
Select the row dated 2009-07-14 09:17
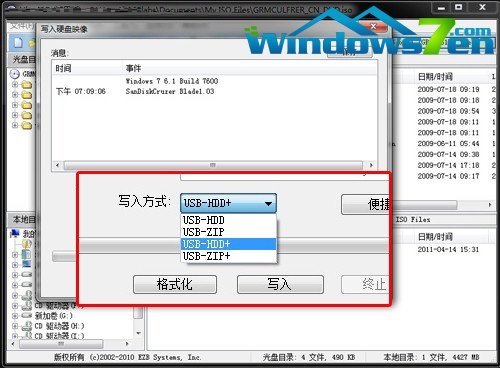[448, 176]
